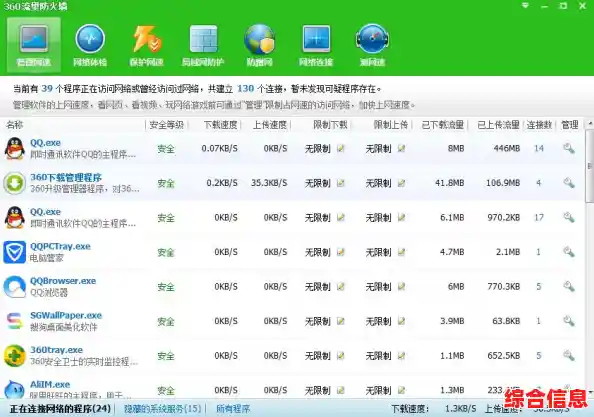Switch to 正在连接网络的程序(24) tab
This screenshot has width=594, height=417.
point(60,409)
